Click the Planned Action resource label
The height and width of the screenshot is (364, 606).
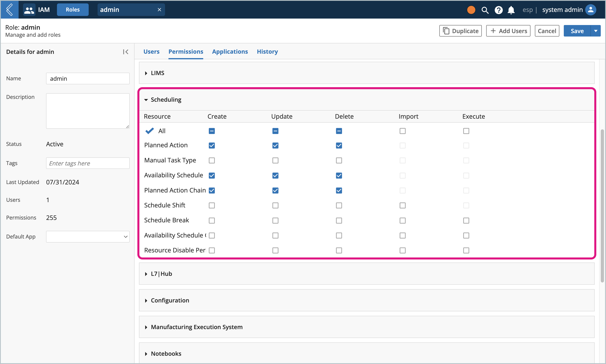[166, 145]
